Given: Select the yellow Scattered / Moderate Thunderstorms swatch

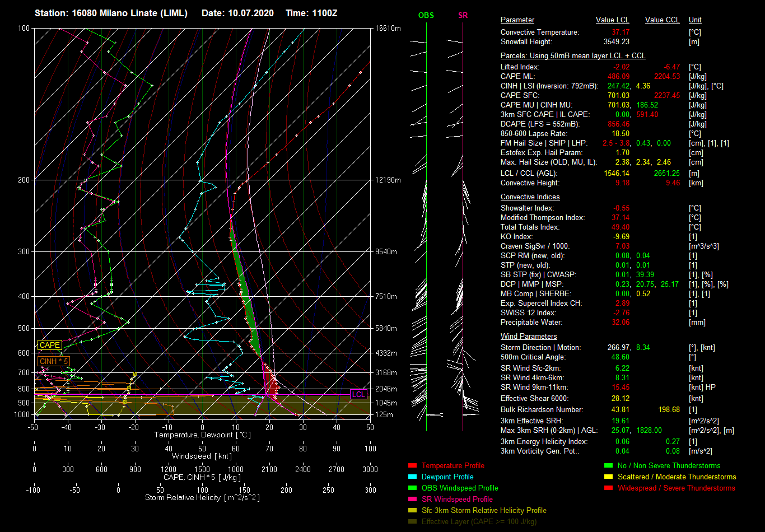Looking at the screenshot, I should [608, 477].
